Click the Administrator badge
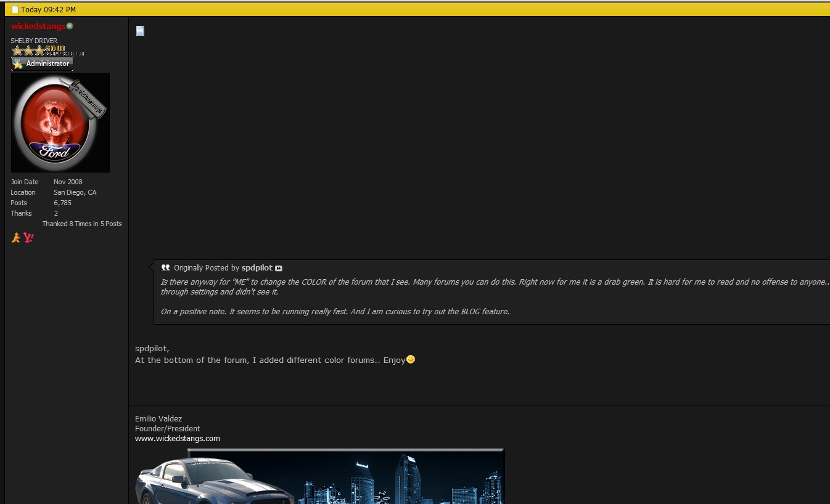 (42, 63)
